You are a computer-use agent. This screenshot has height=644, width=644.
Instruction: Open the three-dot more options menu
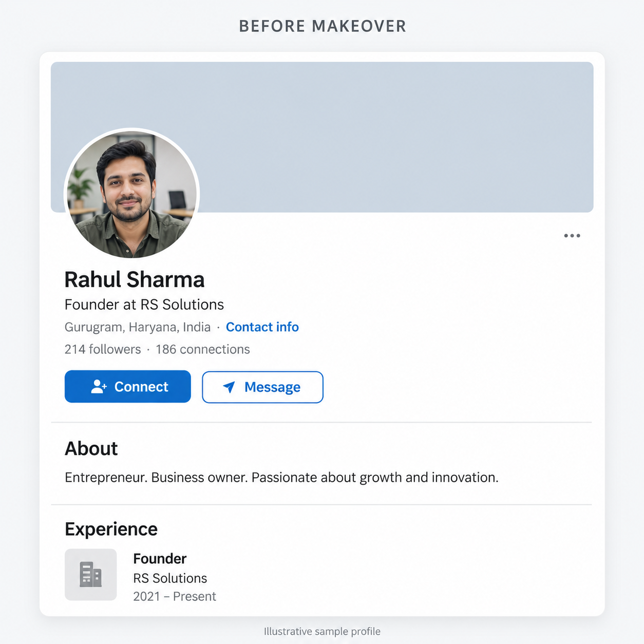coord(572,236)
